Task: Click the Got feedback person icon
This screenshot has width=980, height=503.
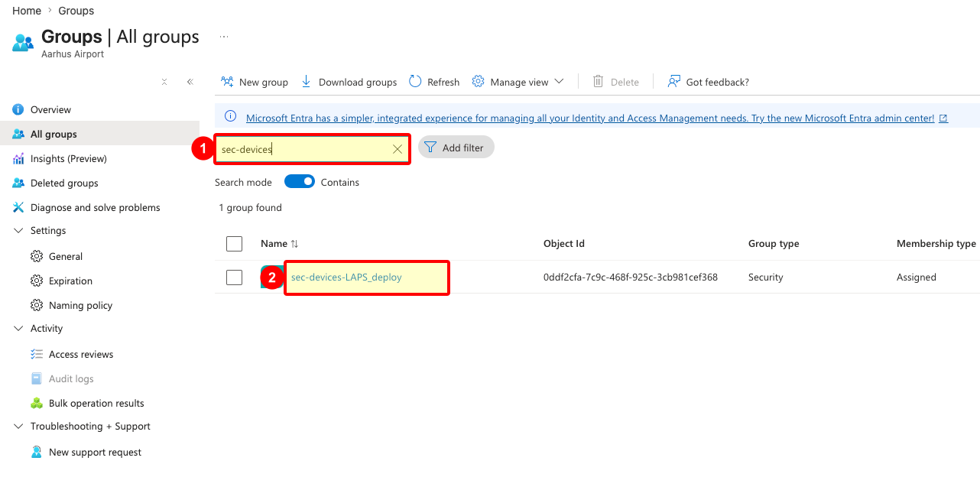Action: 673,81
